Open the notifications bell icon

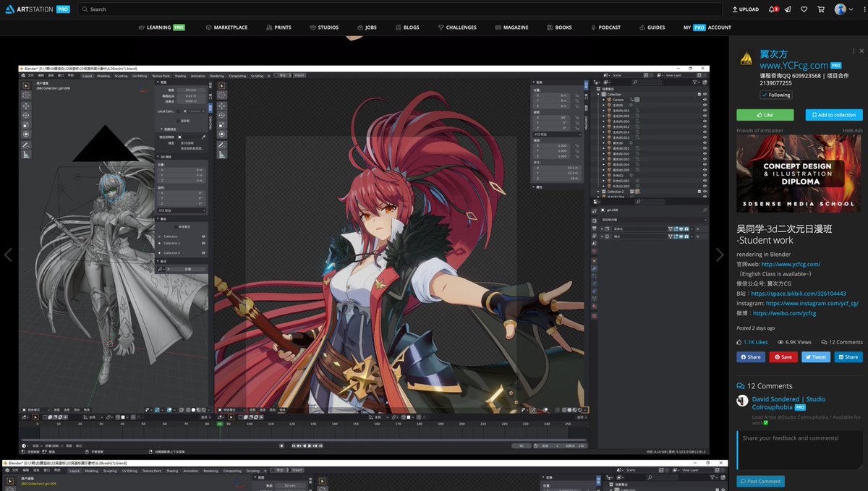773,9
